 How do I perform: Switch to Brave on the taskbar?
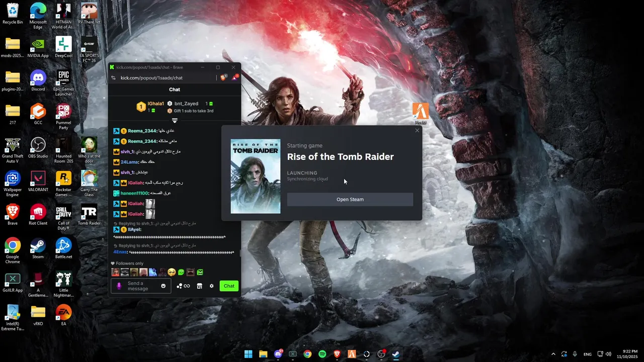[x=337, y=354]
